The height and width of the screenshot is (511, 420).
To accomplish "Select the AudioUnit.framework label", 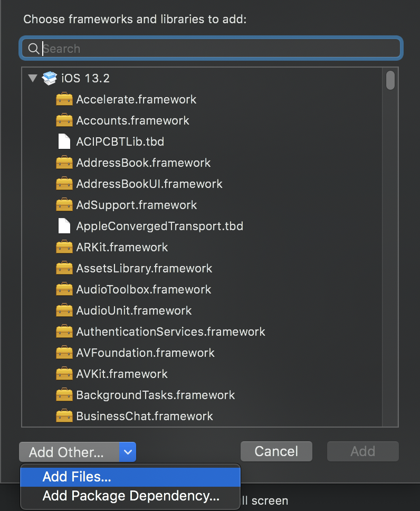I will (x=134, y=310).
